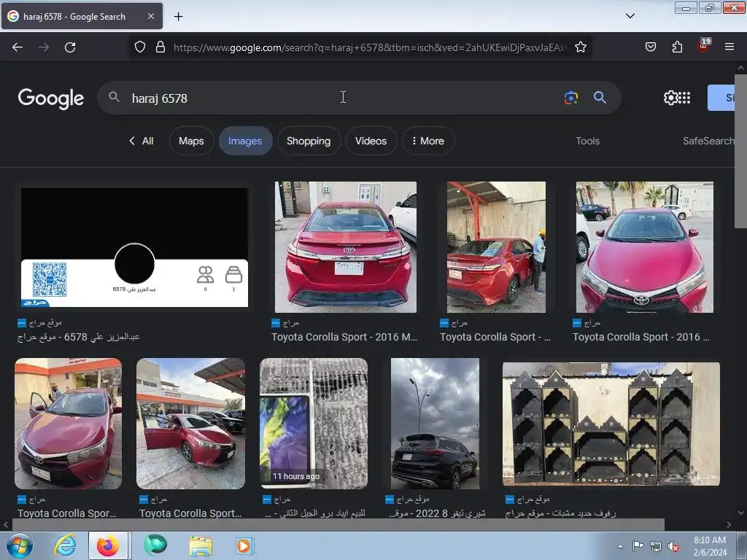Switch to the Shopping tab
This screenshot has width=747, height=560.
click(309, 141)
